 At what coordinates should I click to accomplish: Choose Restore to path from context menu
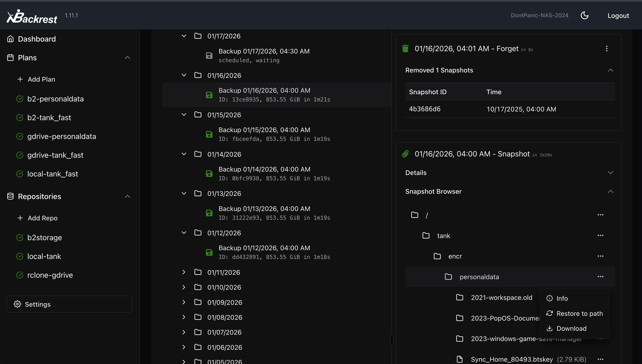(579, 313)
